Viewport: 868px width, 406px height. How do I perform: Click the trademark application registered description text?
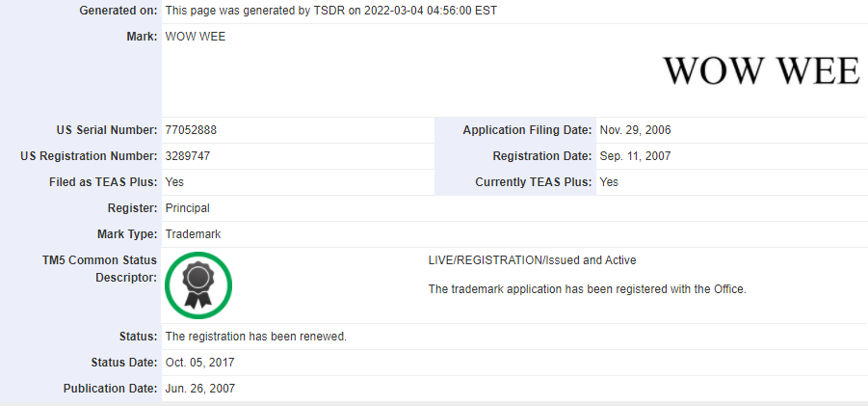[x=588, y=289]
